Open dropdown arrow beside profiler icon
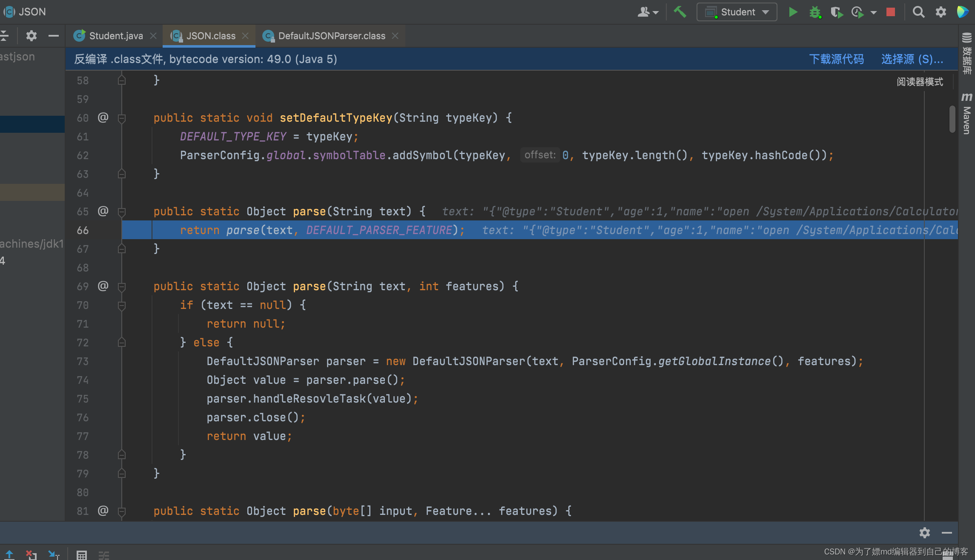The image size is (975, 560). [x=874, y=13]
